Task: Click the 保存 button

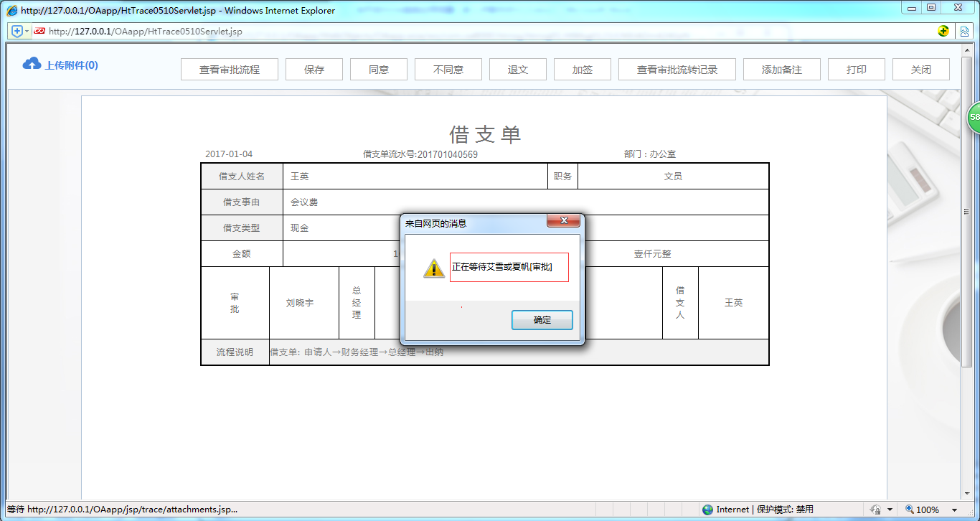Action: pyautogui.click(x=314, y=70)
